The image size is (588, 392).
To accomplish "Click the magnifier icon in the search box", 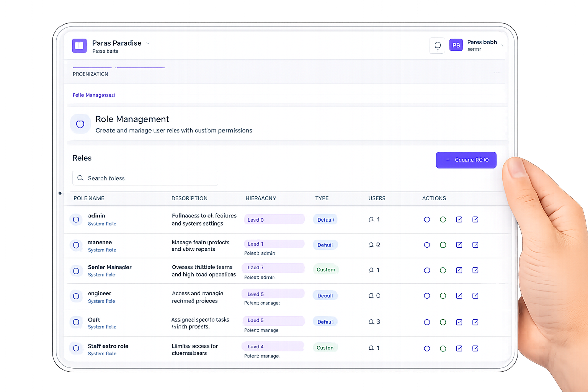I will tap(80, 178).
